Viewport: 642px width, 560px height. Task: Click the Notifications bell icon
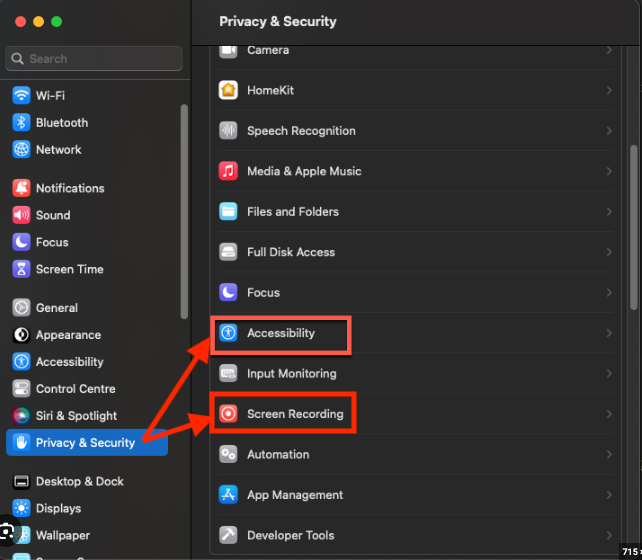tap(21, 188)
